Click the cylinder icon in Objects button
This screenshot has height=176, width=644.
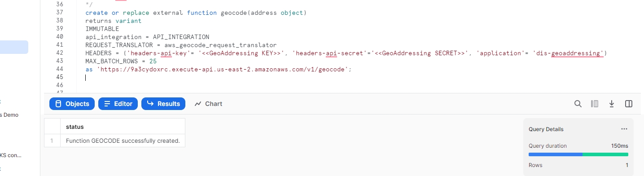(58, 104)
